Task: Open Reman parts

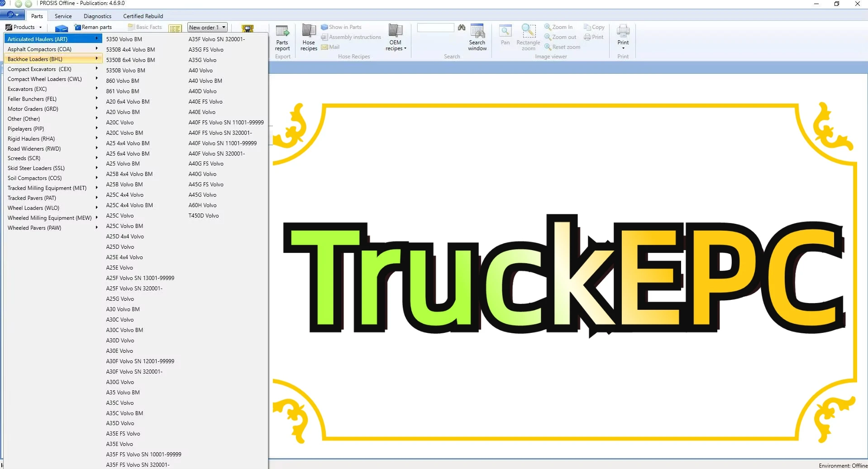Action: pos(93,27)
